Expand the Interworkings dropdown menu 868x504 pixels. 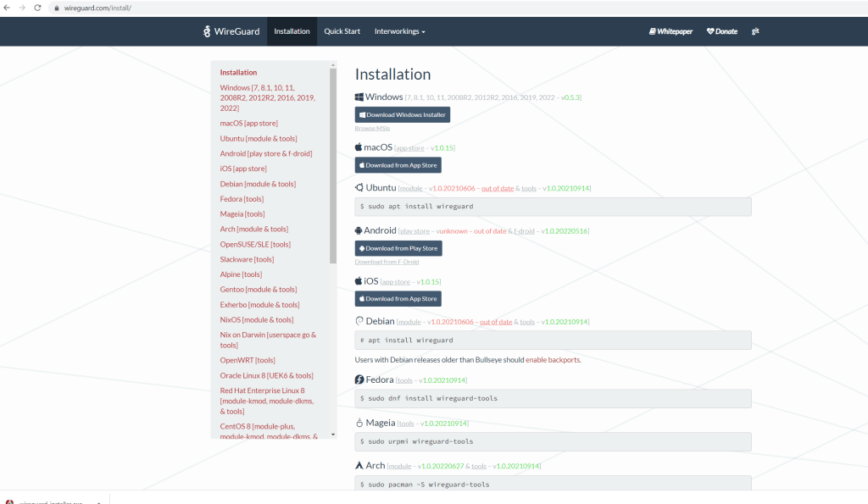tap(400, 31)
